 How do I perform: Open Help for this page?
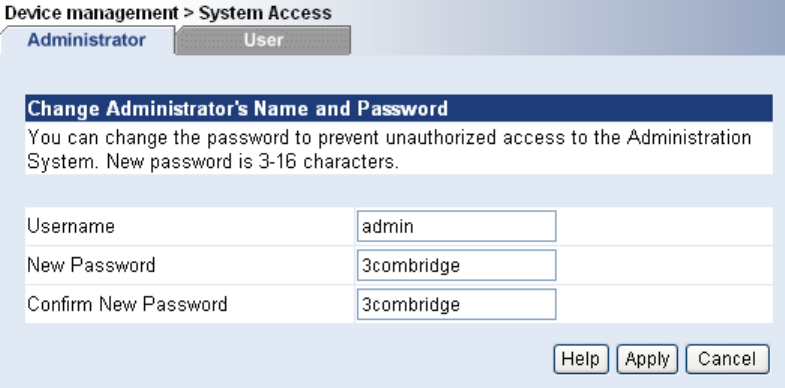tap(581, 359)
